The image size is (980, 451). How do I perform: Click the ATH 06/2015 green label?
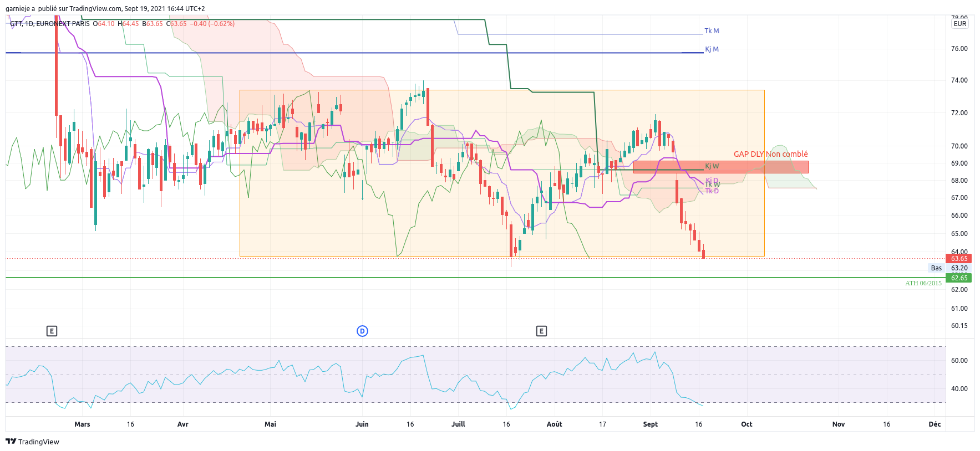pos(923,283)
